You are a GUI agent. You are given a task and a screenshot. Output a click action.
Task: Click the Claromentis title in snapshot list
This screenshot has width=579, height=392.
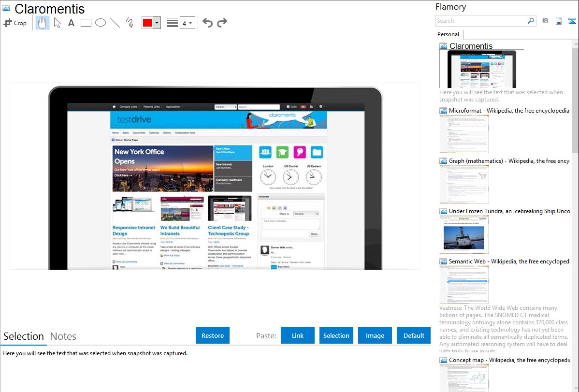click(x=471, y=46)
